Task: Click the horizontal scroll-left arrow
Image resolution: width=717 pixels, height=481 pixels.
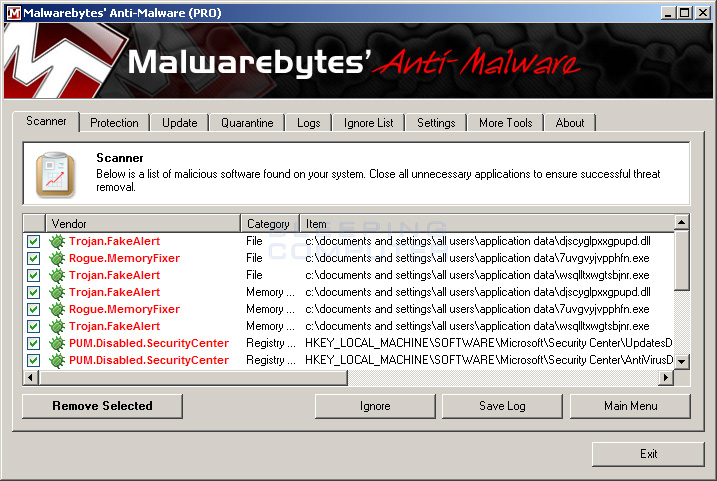Action: tap(31, 378)
